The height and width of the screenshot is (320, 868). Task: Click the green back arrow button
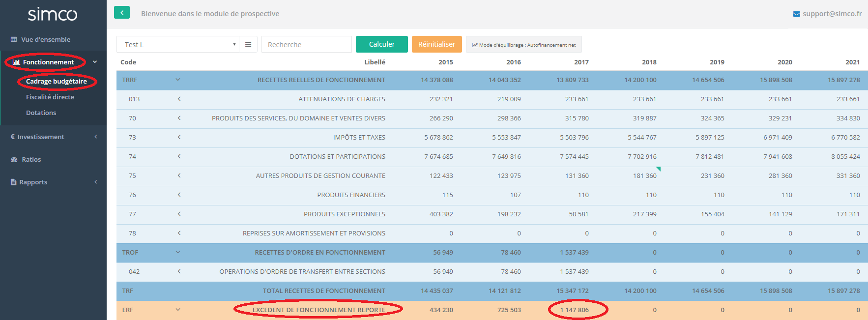121,13
